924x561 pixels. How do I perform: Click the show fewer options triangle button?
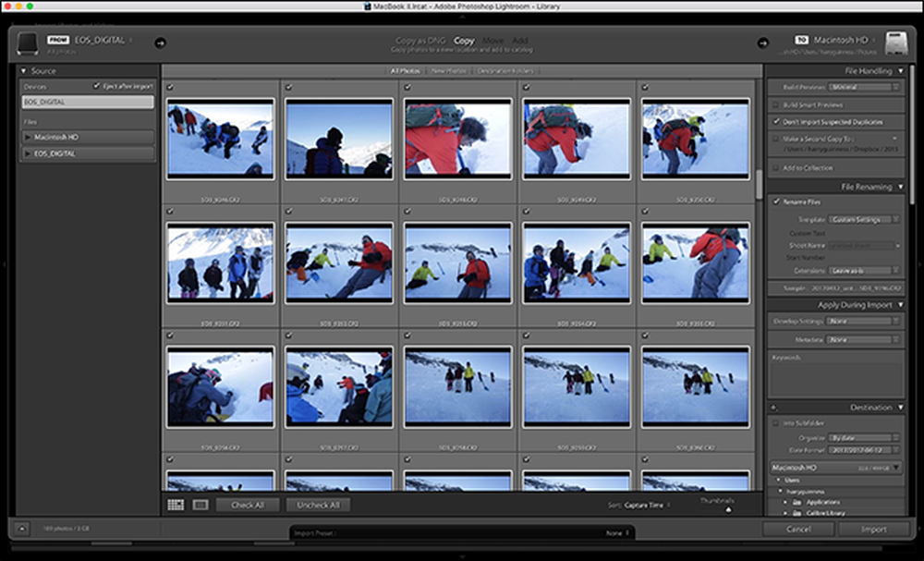[22, 529]
